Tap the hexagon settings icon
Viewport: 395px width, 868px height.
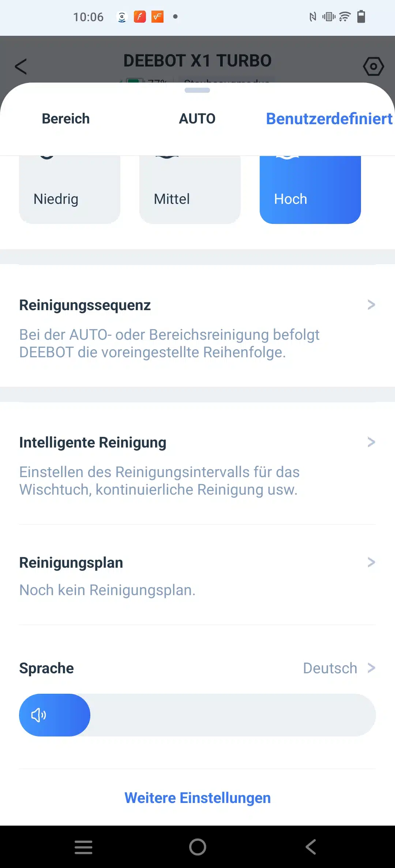tap(373, 66)
